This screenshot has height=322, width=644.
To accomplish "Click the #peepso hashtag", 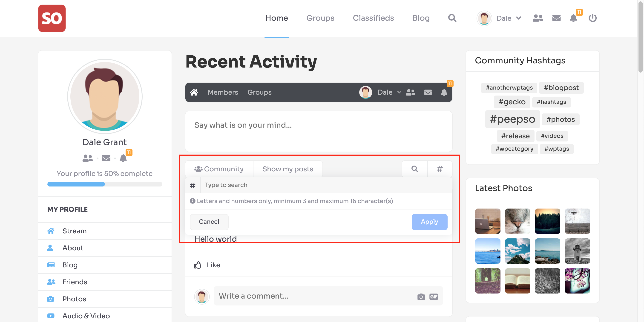I will (512, 119).
